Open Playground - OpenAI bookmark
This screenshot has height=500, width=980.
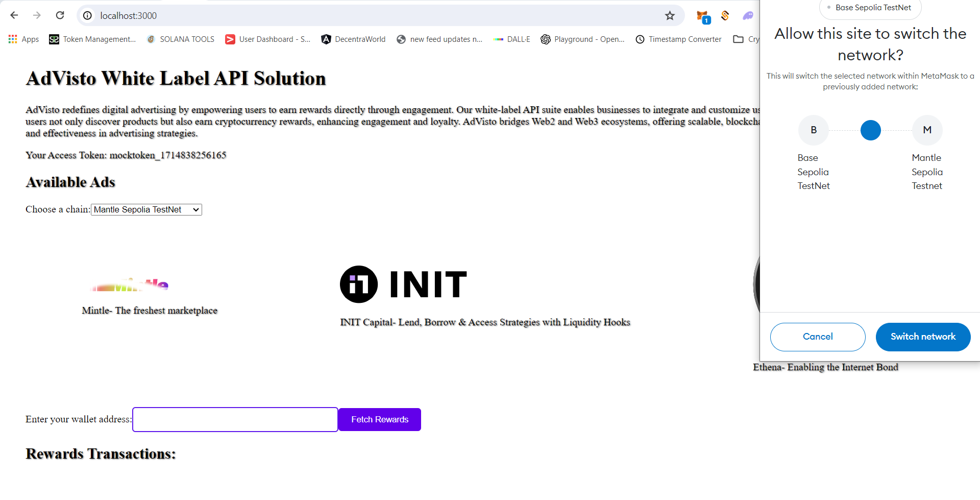(582, 39)
